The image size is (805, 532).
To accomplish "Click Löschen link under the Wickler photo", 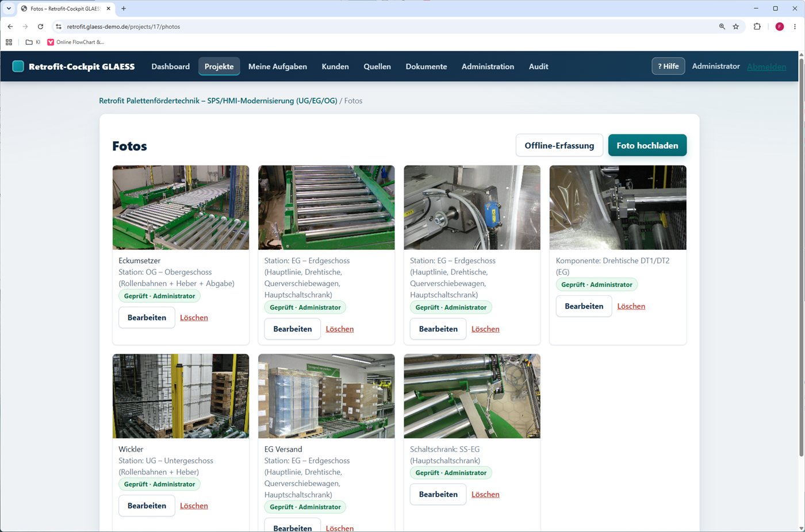I will point(194,506).
